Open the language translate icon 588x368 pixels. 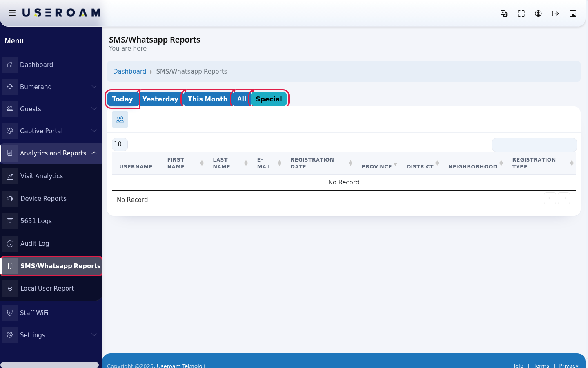[x=504, y=13]
